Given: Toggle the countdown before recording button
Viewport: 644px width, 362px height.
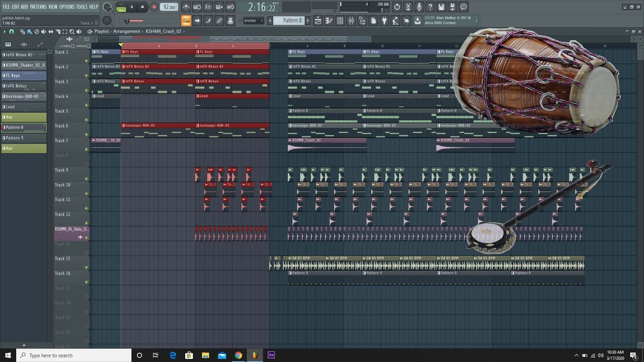Looking at the screenshot, I should [x=208, y=7].
